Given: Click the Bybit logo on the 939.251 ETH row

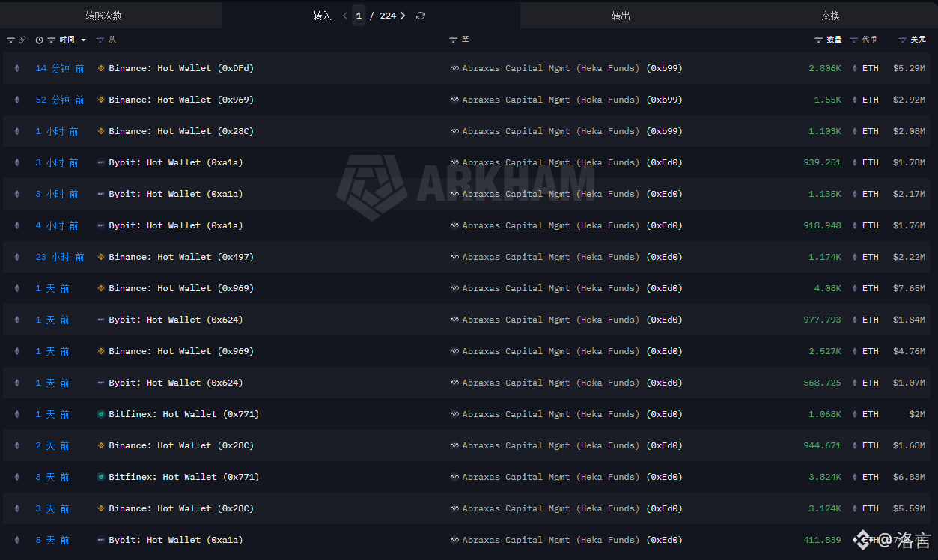Looking at the screenshot, I should click(102, 162).
